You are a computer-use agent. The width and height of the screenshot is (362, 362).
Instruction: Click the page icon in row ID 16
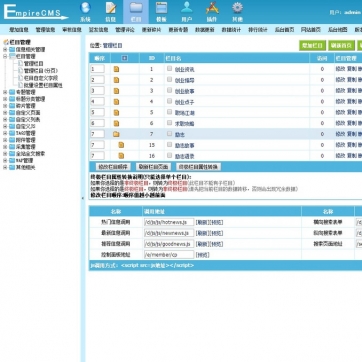(121, 156)
